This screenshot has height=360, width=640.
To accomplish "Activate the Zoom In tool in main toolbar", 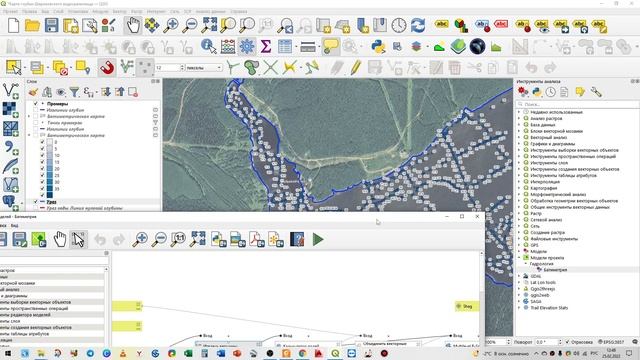I will point(171,25).
